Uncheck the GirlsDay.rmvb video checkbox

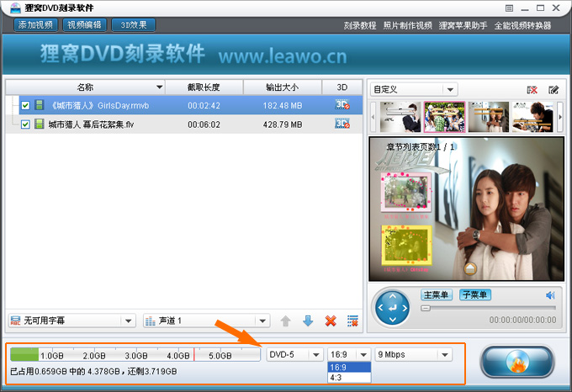point(25,105)
